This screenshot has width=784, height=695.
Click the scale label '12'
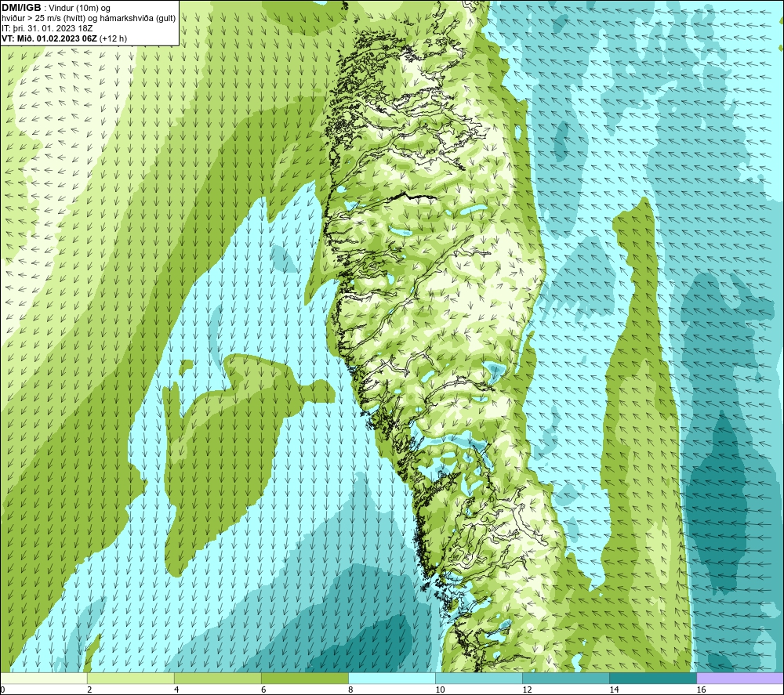point(528,690)
